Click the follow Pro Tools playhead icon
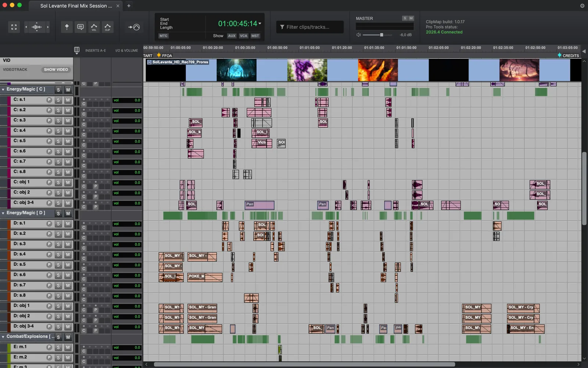The height and width of the screenshot is (368, 588). click(x=134, y=27)
